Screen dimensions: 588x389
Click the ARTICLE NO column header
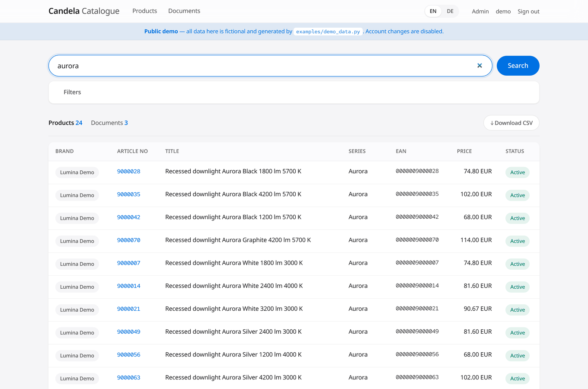132,151
